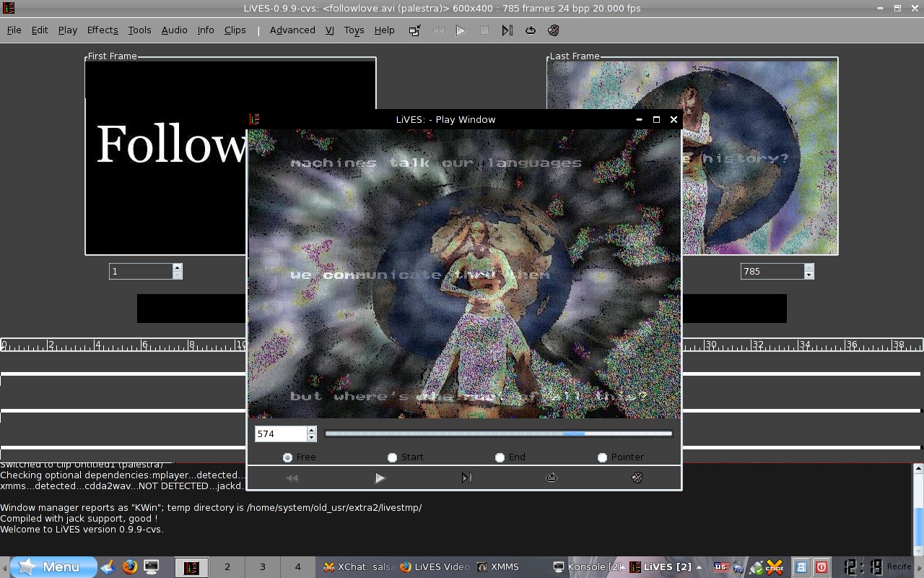
Task: Open the Edit menu
Action: pos(40,30)
